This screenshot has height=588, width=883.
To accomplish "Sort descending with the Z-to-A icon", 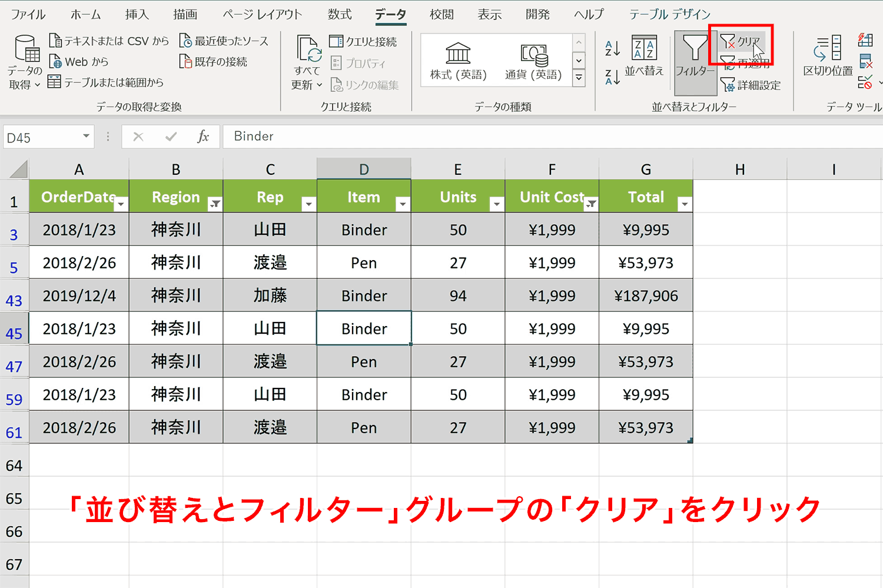I will tap(612, 77).
